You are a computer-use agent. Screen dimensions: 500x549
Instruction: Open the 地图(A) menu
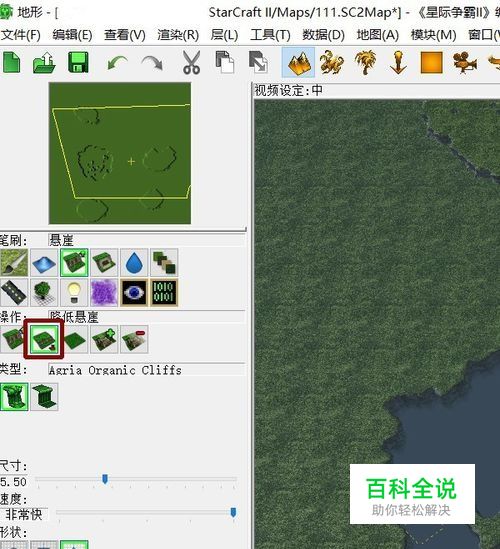pyautogui.click(x=378, y=35)
